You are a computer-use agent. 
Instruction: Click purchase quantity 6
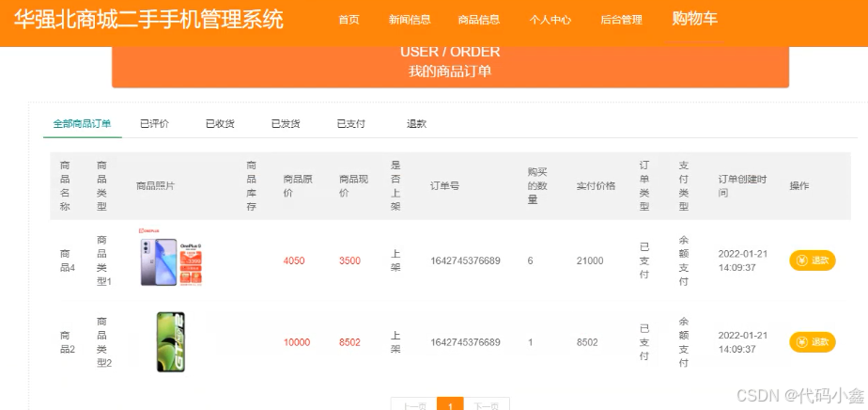click(x=531, y=261)
